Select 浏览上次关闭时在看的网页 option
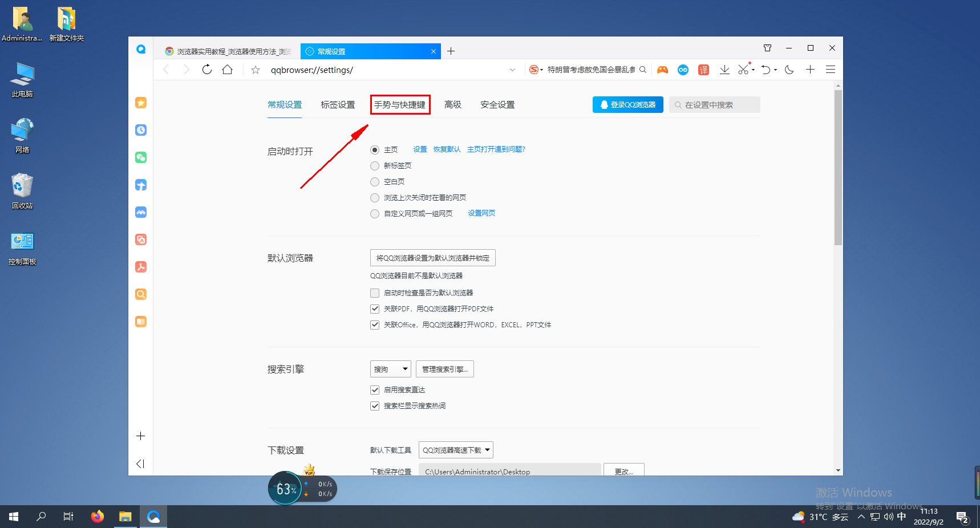Image resolution: width=980 pixels, height=528 pixels. [375, 198]
